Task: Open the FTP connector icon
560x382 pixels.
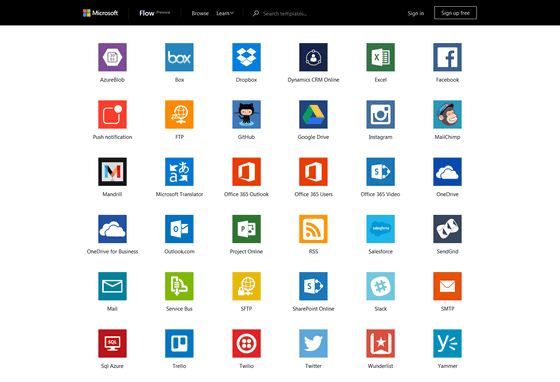Action: [x=179, y=114]
